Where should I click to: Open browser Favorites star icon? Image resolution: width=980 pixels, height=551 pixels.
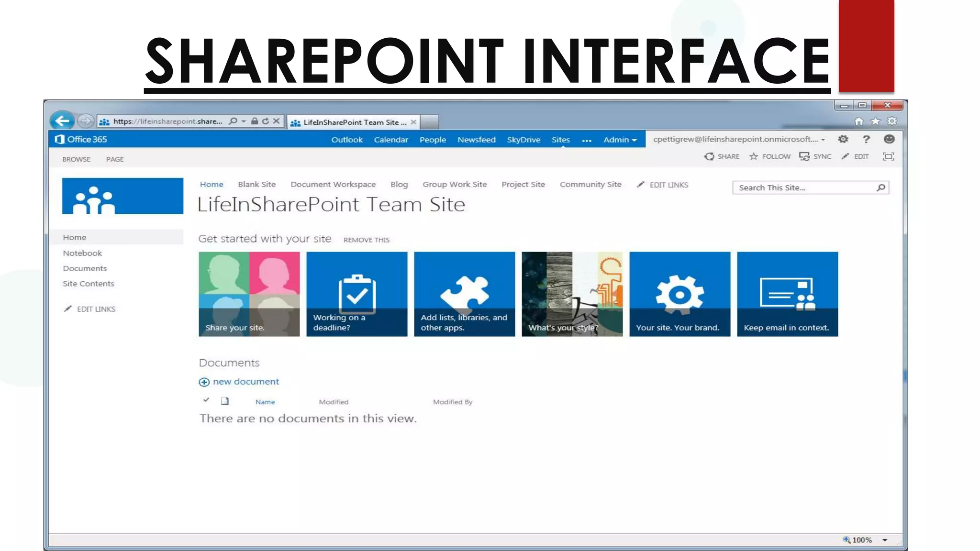click(875, 121)
